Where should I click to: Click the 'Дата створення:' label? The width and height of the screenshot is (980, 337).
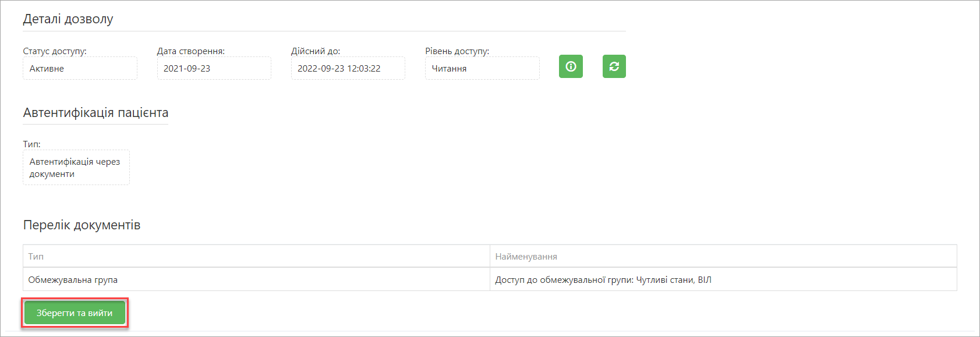(191, 51)
